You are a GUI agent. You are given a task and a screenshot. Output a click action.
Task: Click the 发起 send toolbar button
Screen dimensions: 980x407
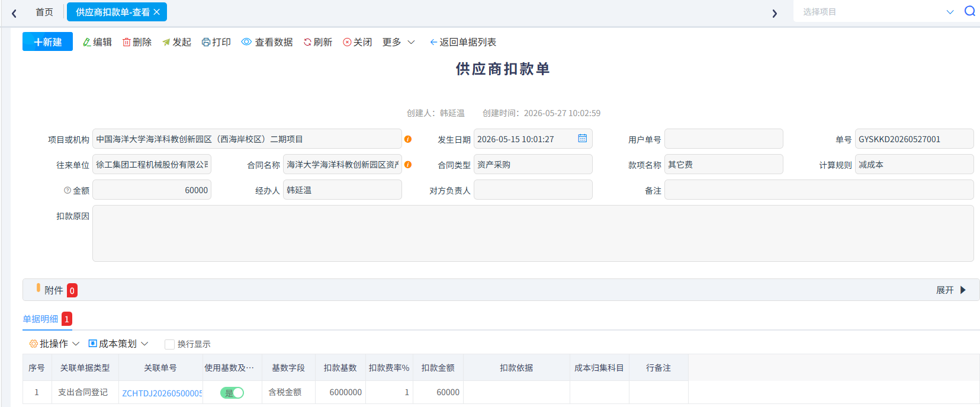[x=176, y=42]
